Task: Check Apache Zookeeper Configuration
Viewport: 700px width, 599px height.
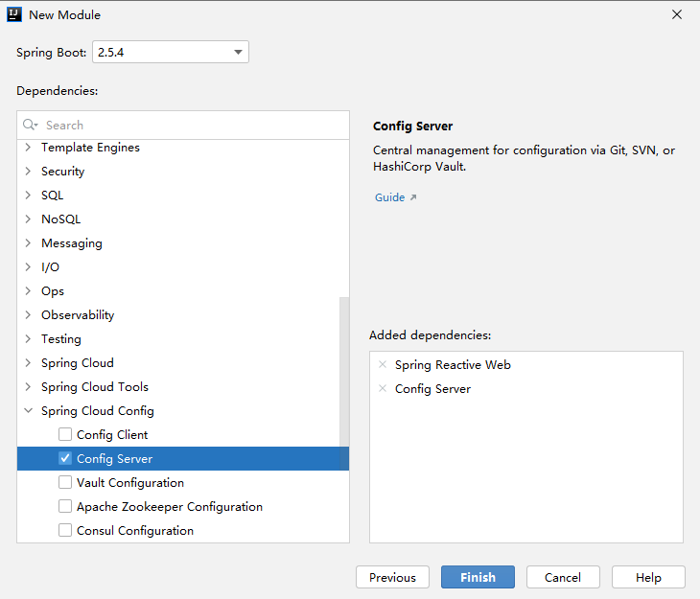Action: [x=65, y=506]
